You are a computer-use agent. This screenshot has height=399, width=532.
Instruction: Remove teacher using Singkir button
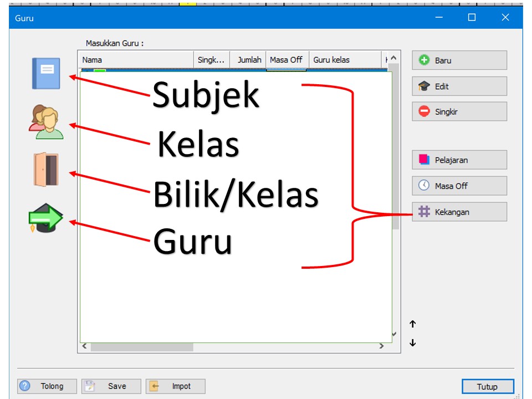pyautogui.click(x=459, y=111)
